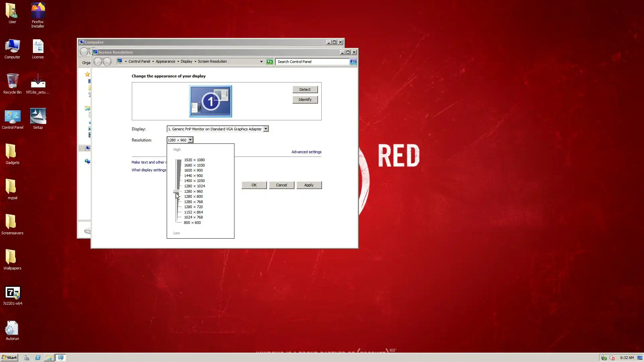644x362 pixels.
Task: Click the monitor 1 preview thumbnail
Action: [210, 101]
